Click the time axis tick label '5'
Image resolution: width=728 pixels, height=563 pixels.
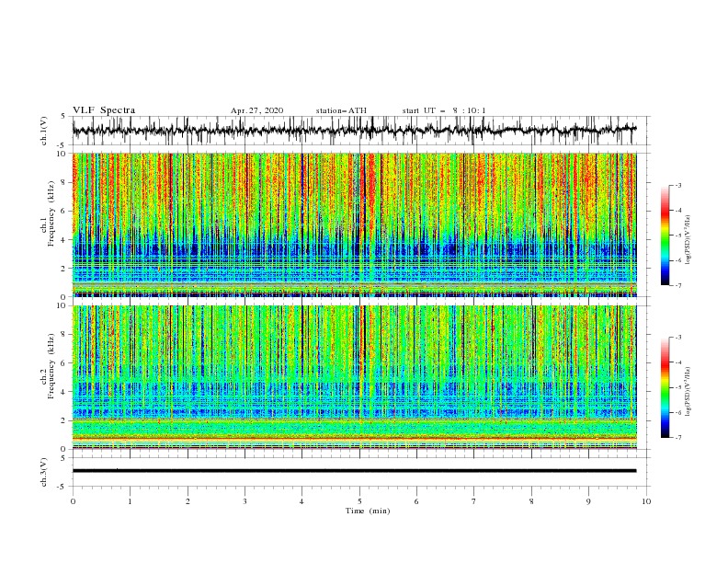359,501
